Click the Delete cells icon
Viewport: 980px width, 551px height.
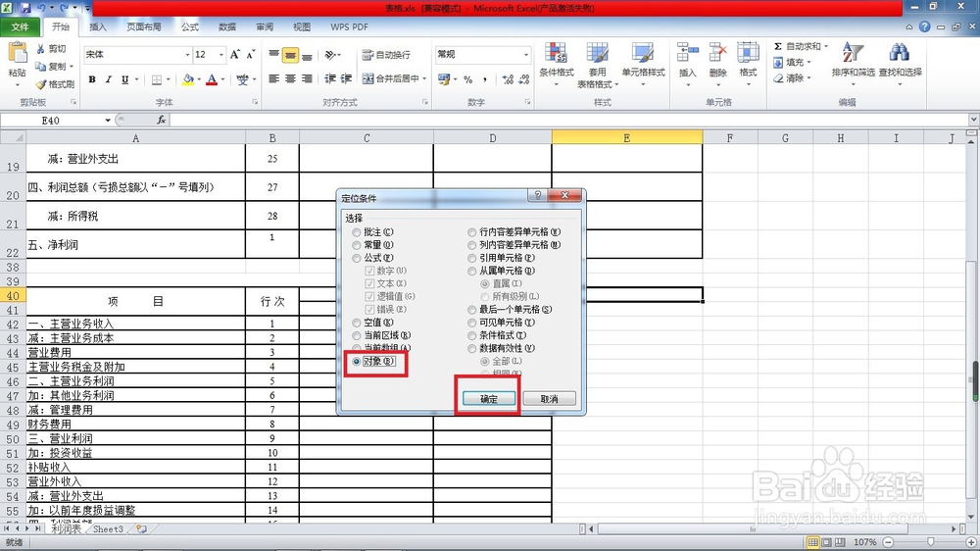tap(718, 53)
